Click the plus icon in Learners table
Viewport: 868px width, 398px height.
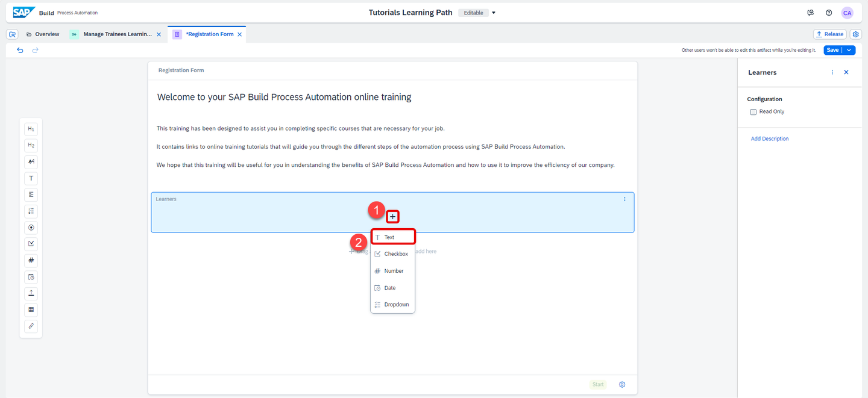(x=392, y=217)
